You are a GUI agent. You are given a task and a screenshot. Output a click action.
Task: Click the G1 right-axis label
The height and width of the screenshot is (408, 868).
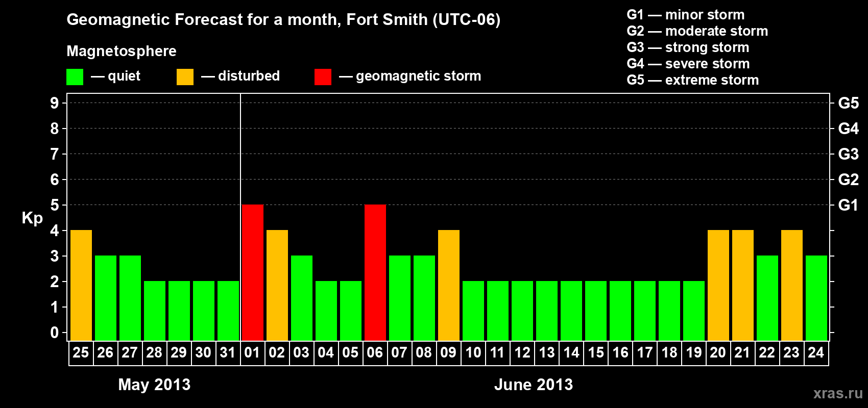point(848,205)
